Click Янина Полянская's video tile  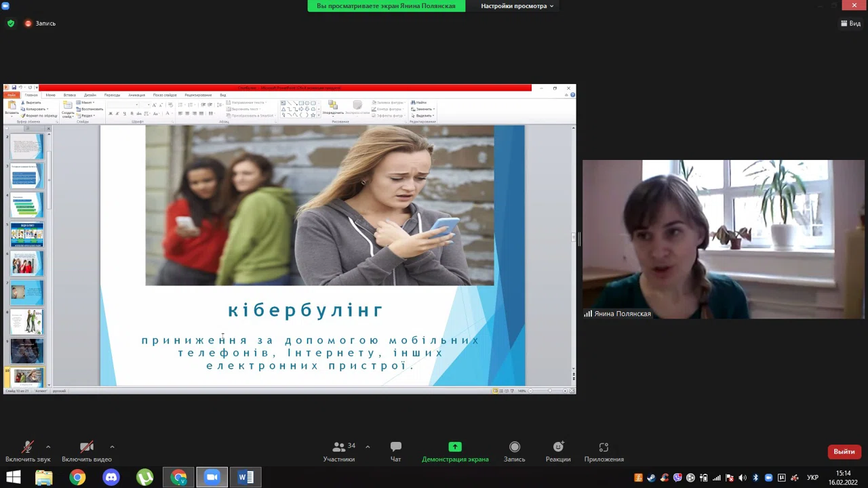click(723, 239)
